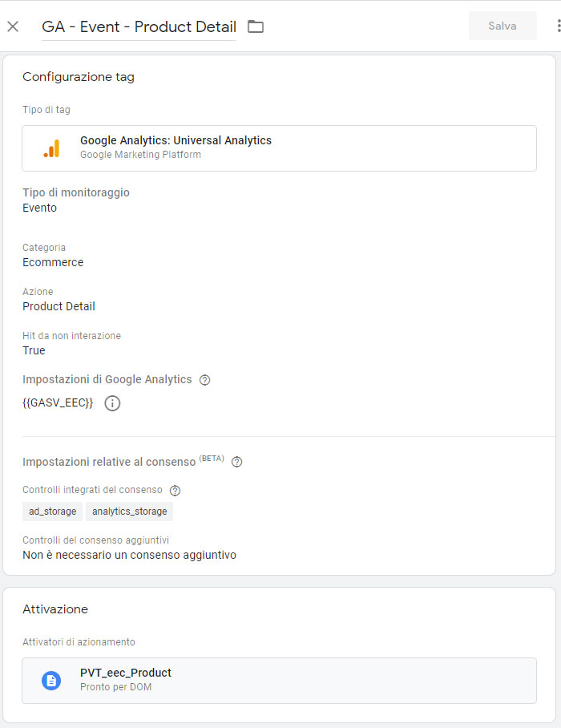The height and width of the screenshot is (728, 561).
Task: Select the ad_storage consent chip
Action: point(52,512)
